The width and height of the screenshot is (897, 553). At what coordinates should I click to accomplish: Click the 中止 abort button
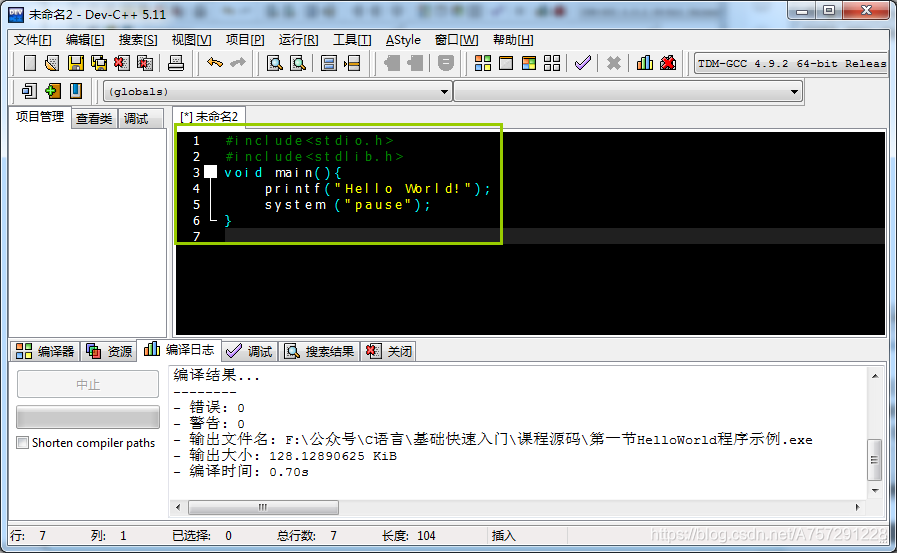88,384
